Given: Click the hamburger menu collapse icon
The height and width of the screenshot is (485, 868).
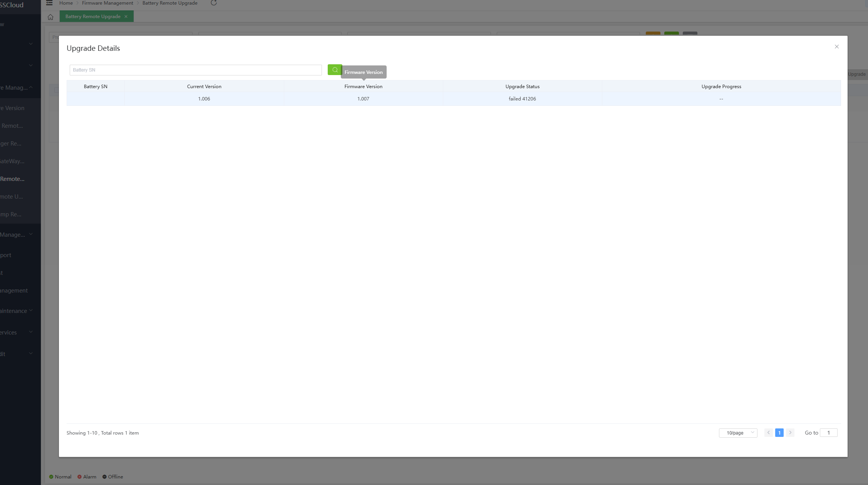Looking at the screenshot, I should point(49,3).
